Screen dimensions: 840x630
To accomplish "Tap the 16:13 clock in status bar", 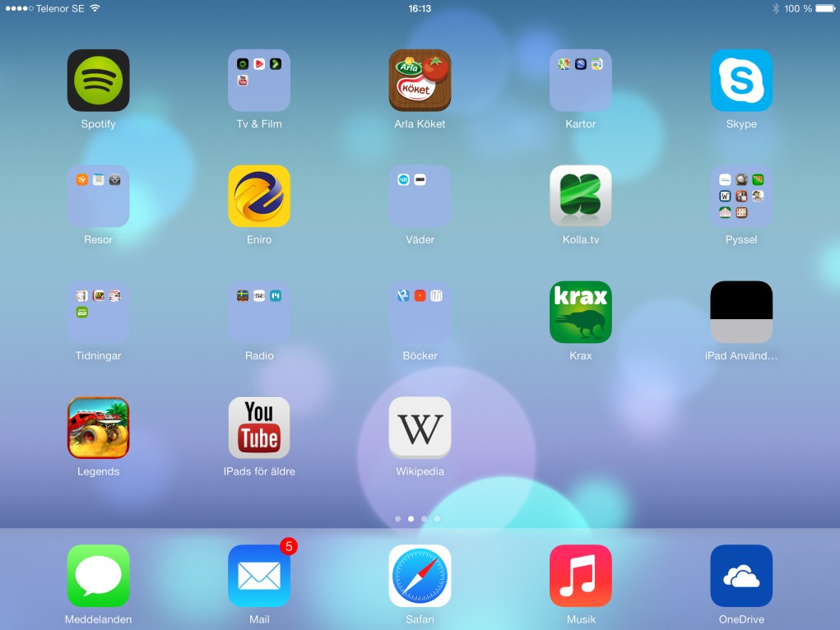I will (x=420, y=8).
